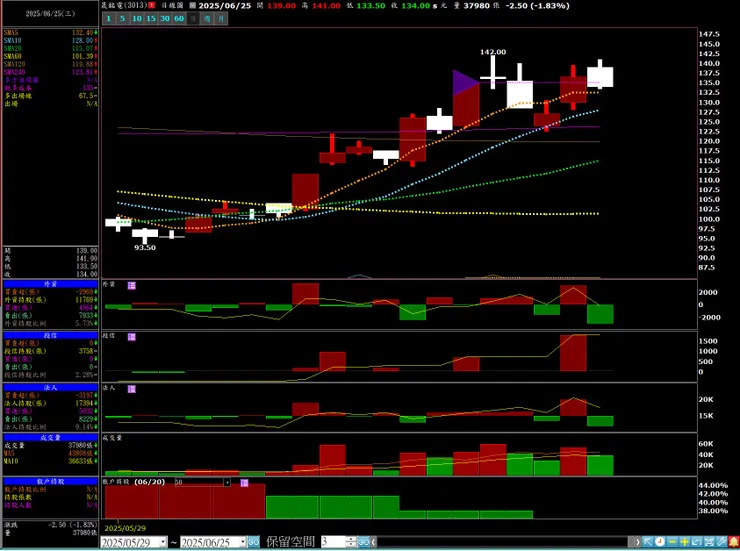Click the 保留空間 value field showing 3
The image size is (740, 551).
point(333,542)
